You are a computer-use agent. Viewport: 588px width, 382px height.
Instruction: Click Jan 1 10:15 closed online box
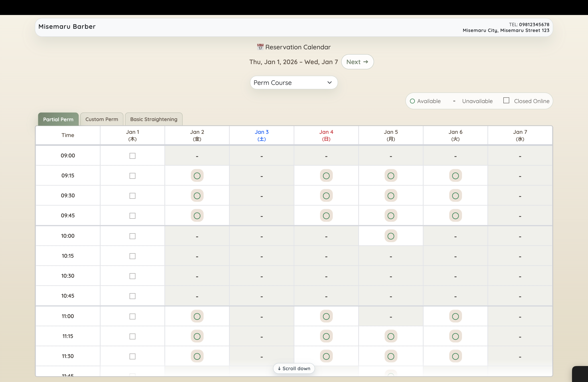coord(132,256)
